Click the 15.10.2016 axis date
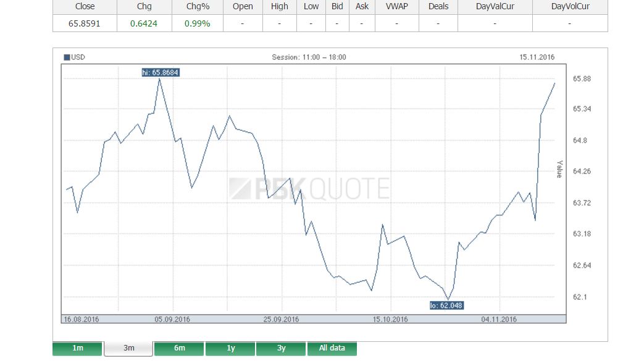The height and width of the screenshot is (361, 644). pos(390,320)
